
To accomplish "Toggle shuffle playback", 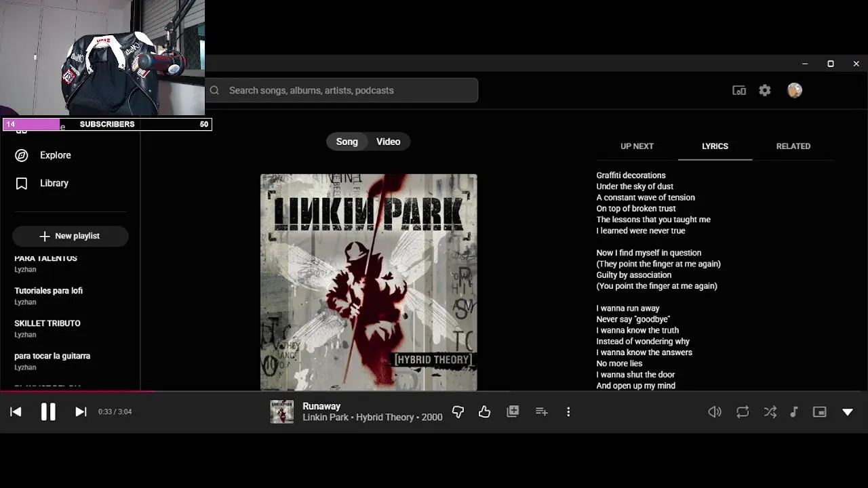I will [x=770, y=411].
